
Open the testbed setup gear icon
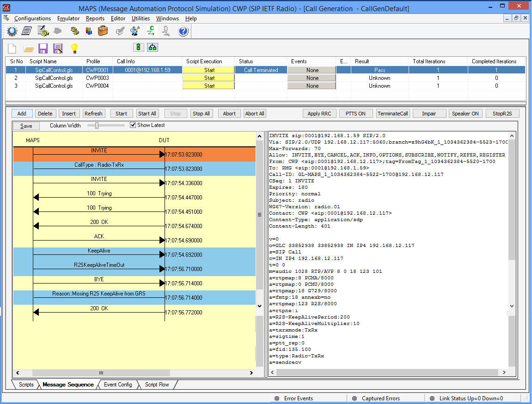pyautogui.click(x=12, y=31)
